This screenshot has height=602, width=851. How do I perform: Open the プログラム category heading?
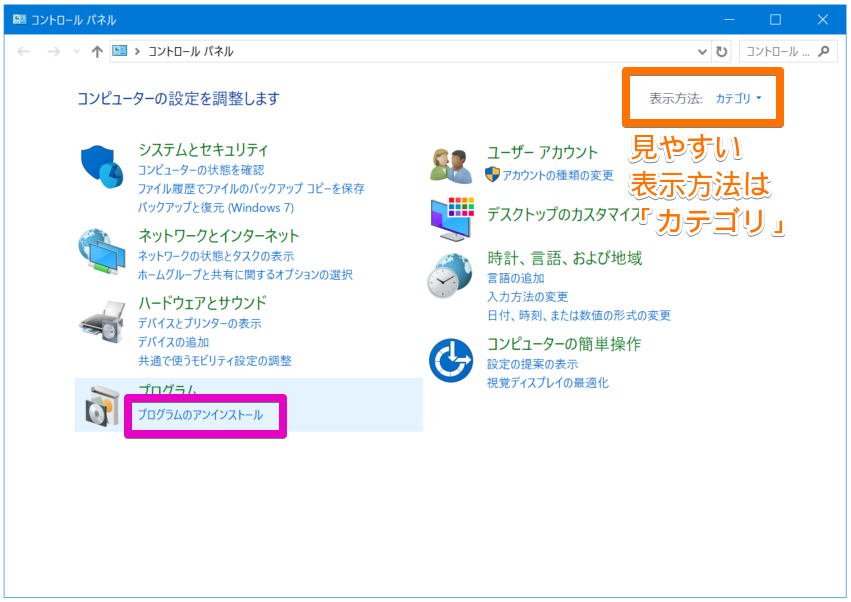[x=168, y=389]
